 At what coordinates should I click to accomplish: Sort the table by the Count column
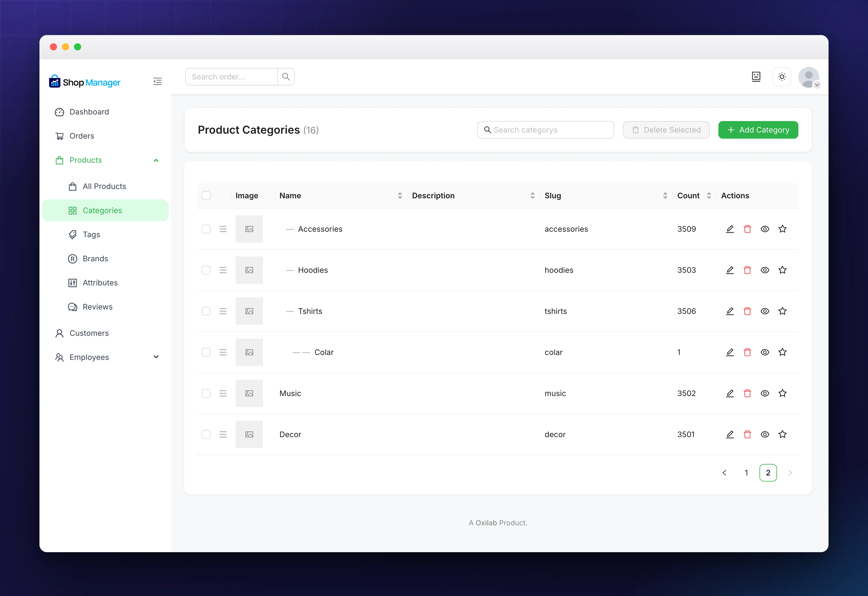[x=709, y=196]
